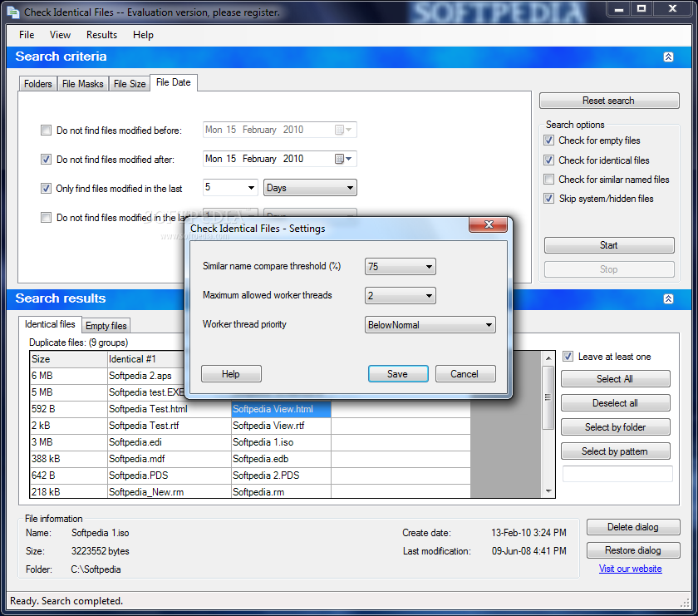The height and width of the screenshot is (616, 698).
Task: Click the Delete dialog button
Action: 633,527
